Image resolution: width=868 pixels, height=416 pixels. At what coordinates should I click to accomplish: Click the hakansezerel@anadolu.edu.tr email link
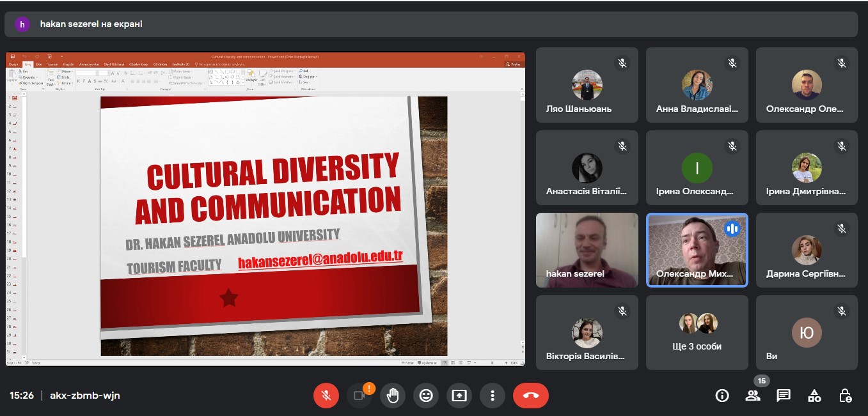(320, 260)
